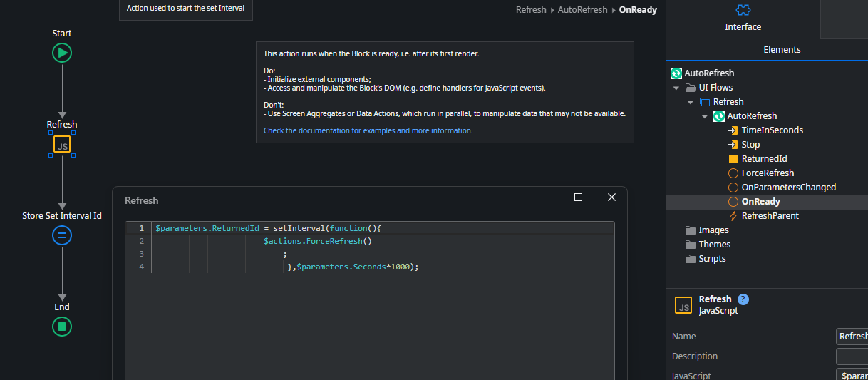This screenshot has height=380, width=868.
Task: Click the 'End' label on the canvas
Action: (62, 307)
